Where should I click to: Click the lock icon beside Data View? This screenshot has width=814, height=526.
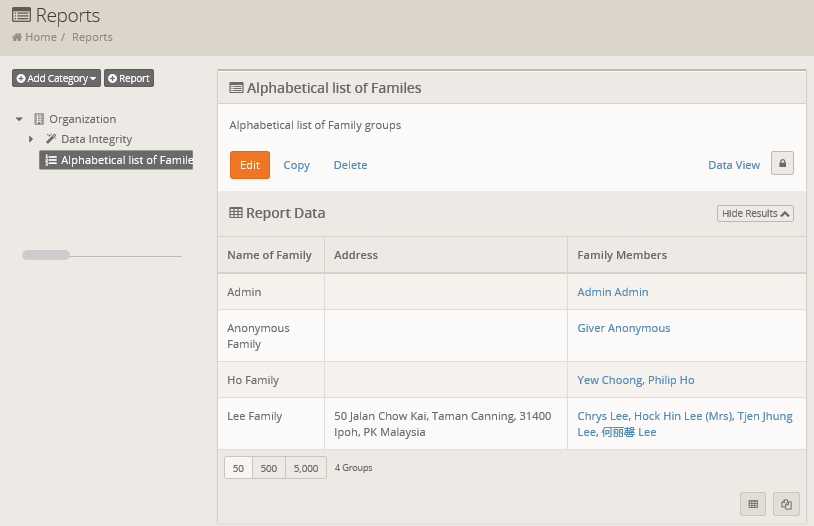pyautogui.click(x=782, y=164)
